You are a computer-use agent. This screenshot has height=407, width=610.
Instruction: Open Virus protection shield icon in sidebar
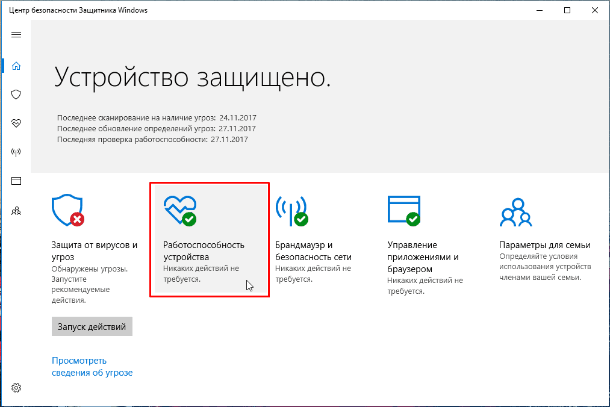coord(16,94)
